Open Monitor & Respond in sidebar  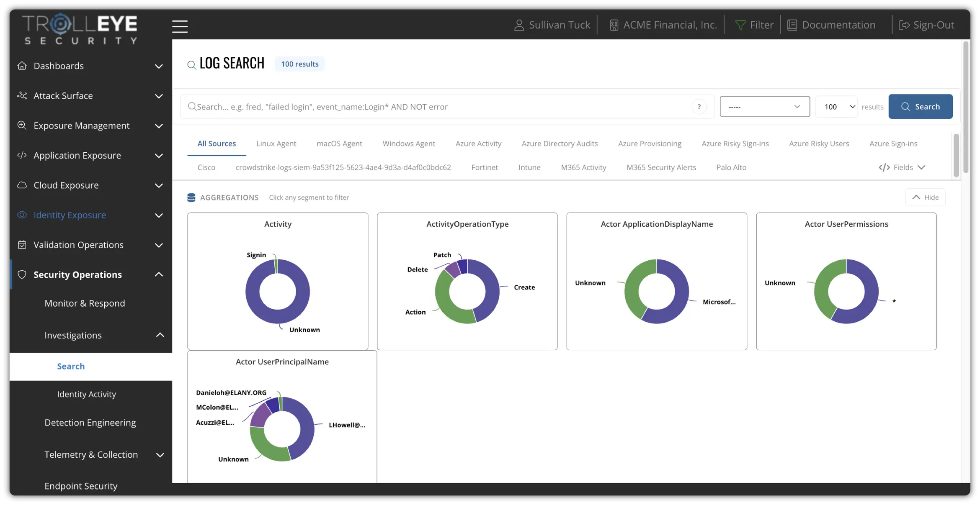[85, 303]
